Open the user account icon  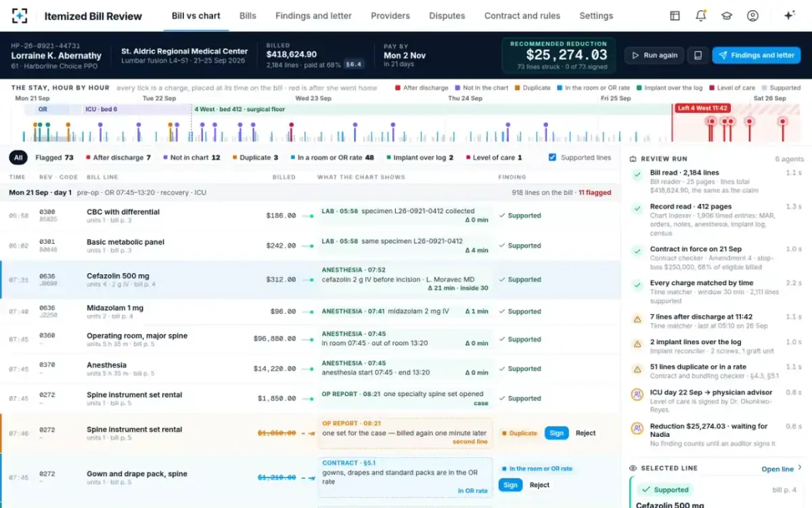pos(752,16)
